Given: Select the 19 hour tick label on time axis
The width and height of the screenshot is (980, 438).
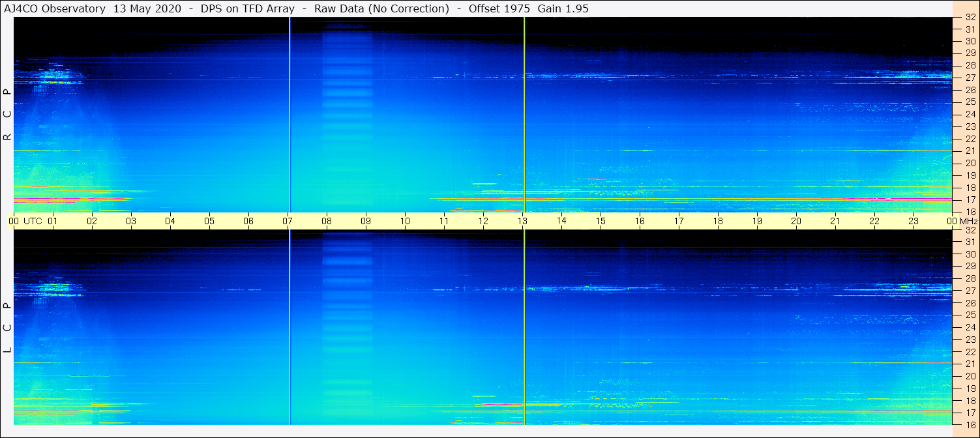Looking at the screenshot, I should (757, 221).
